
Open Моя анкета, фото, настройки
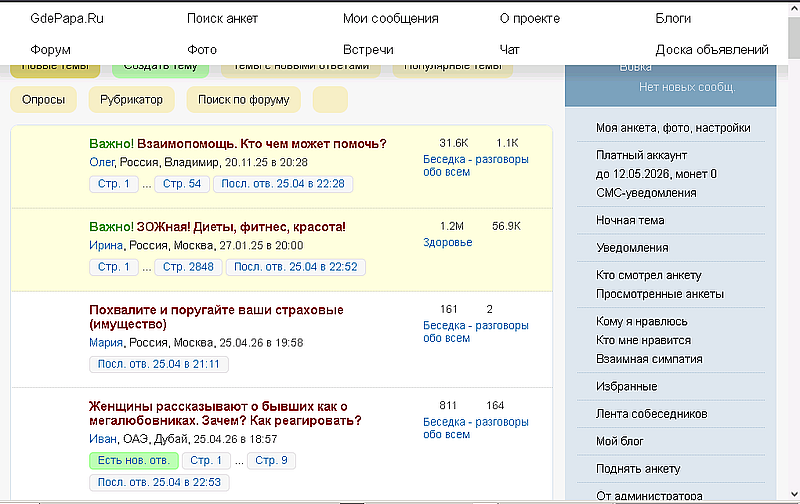[x=672, y=128]
